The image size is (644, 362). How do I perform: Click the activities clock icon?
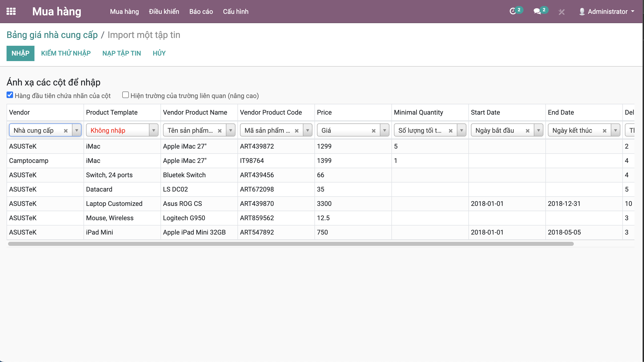(x=513, y=11)
